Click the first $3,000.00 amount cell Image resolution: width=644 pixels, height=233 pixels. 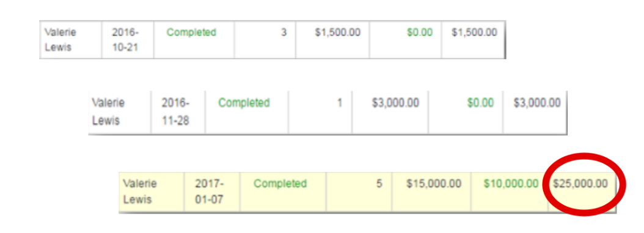click(395, 102)
